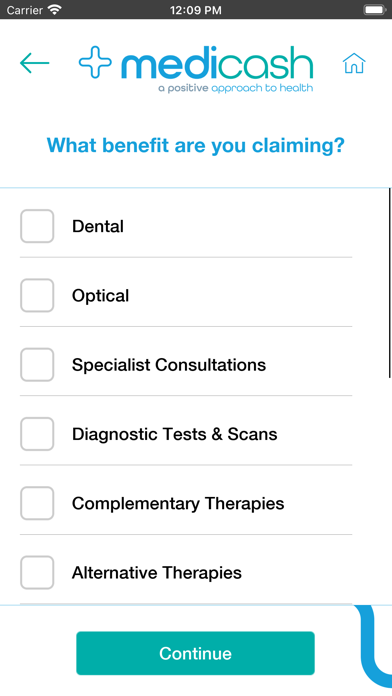Screen dimensions: 392x696
Task: Tick the Dental checkbox
Action: pos(37,226)
